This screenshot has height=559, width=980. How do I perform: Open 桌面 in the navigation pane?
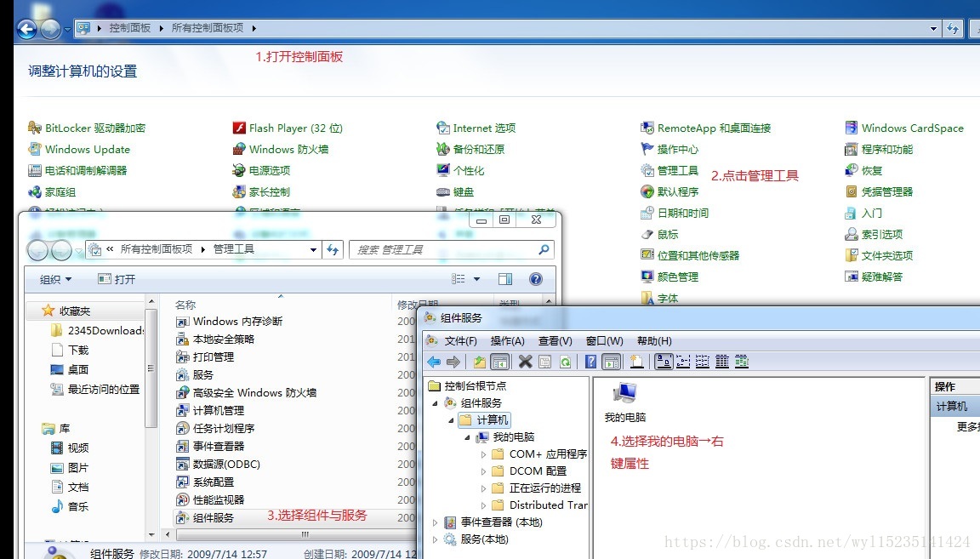coord(78,369)
